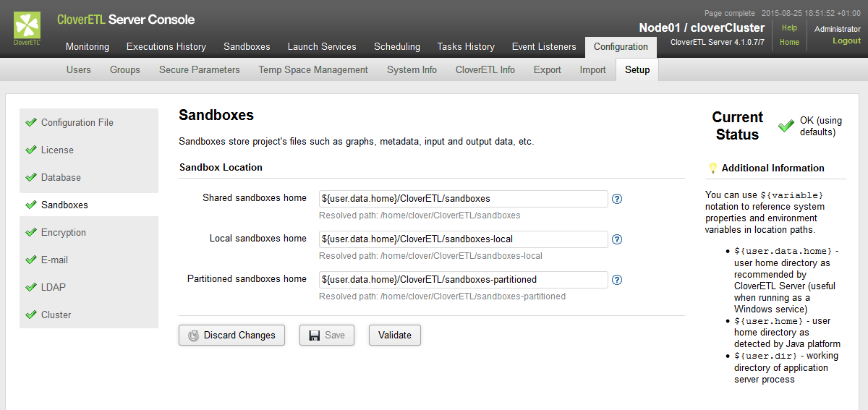Click the green checkmark beside Encryption

pos(30,232)
